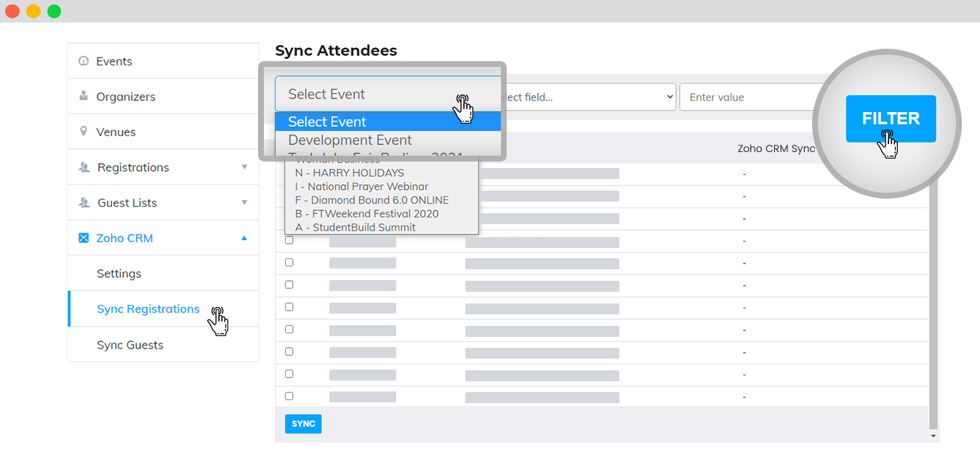The image size is (980, 462).
Task: Click the Zoho CRM icon in sidebar
Action: tap(84, 238)
